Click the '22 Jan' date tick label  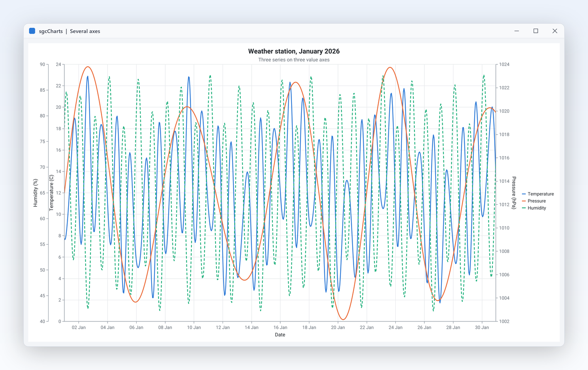pos(367,328)
